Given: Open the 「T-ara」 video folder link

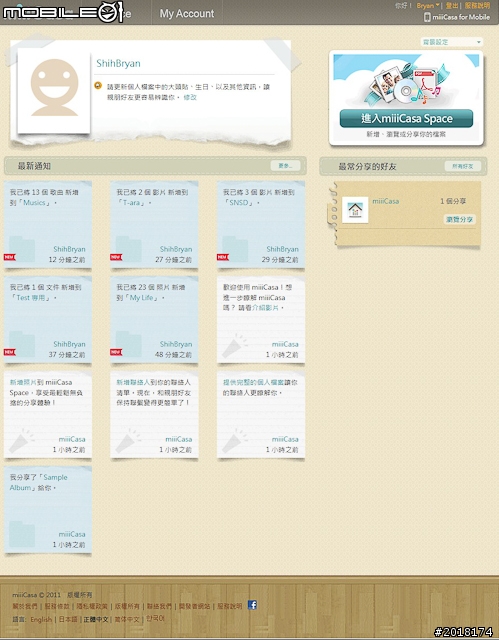Looking at the screenshot, I should (x=131, y=202).
